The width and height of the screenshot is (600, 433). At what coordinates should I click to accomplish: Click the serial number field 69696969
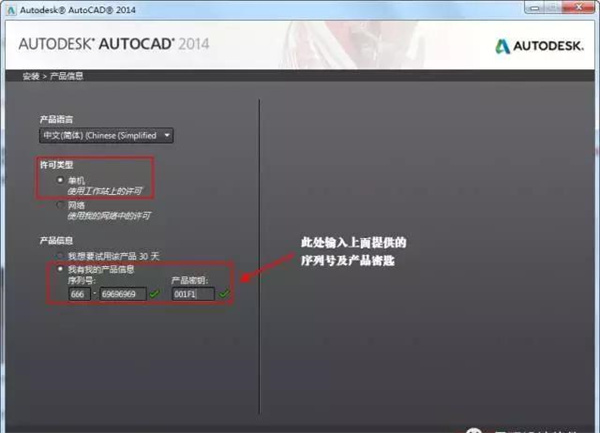coord(123,294)
